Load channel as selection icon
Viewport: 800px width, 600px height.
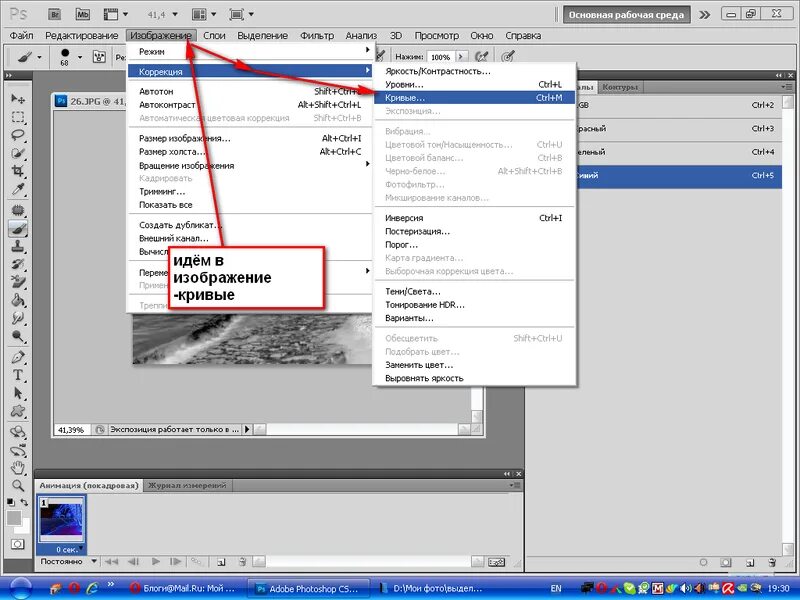point(703,563)
